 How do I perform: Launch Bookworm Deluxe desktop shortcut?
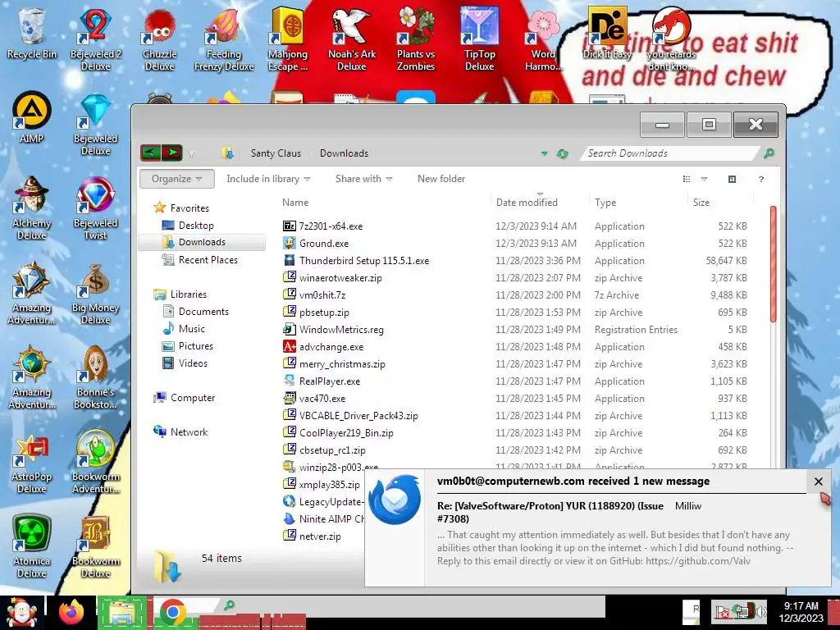pyautogui.click(x=95, y=547)
